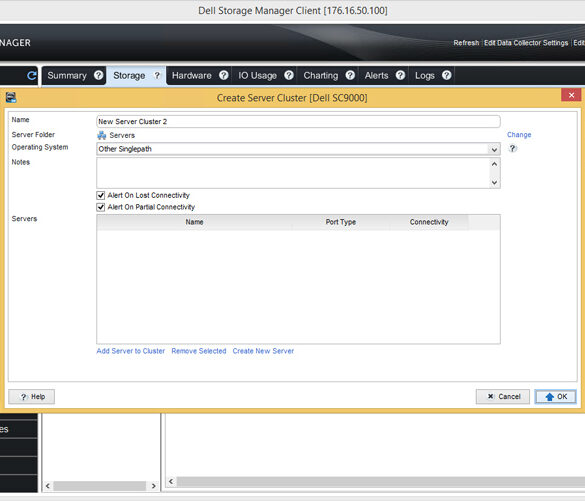Open help icon beside IO Usage tab
585x501 pixels.
[x=289, y=75]
